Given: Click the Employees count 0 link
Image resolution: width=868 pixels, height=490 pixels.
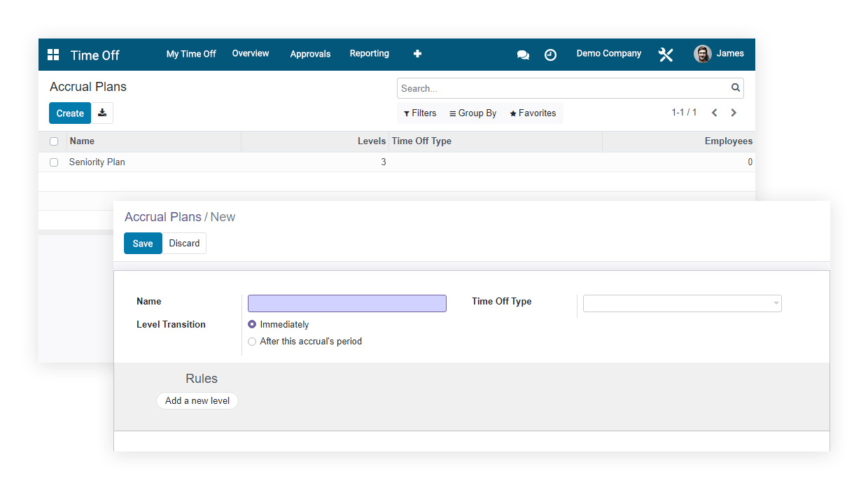Looking at the screenshot, I should 750,162.
